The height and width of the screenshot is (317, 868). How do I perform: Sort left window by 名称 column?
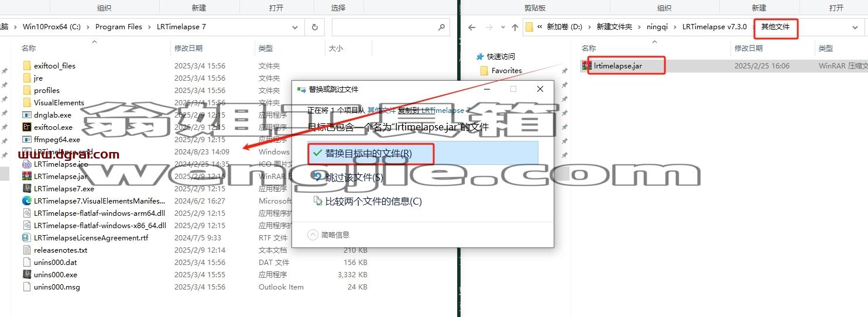[x=29, y=49]
